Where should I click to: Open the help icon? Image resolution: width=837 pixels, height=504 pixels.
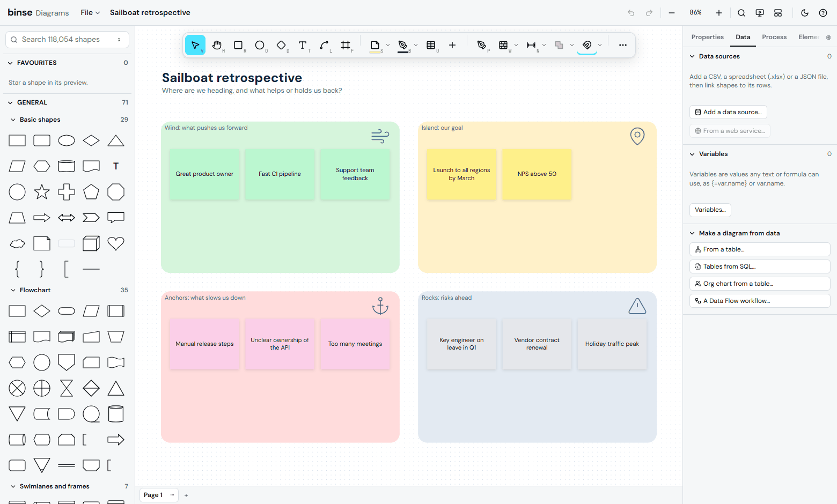tap(823, 13)
